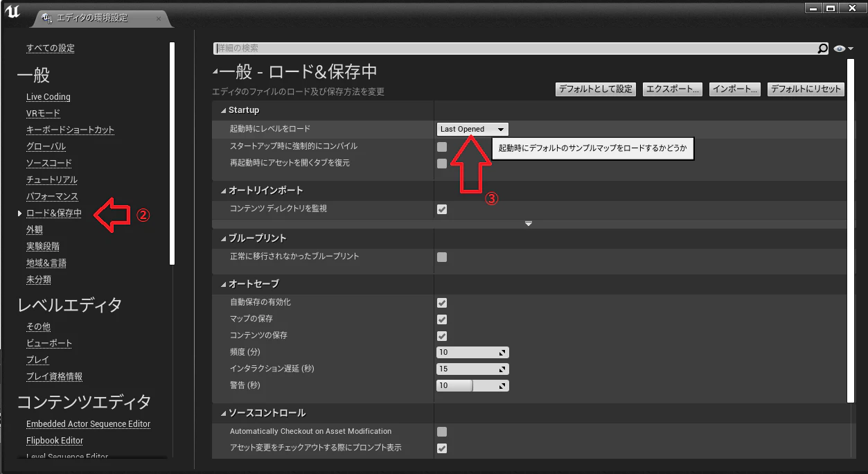868x474 pixels.
Task: Collapse the オートセーブ section
Action: pyautogui.click(x=223, y=284)
